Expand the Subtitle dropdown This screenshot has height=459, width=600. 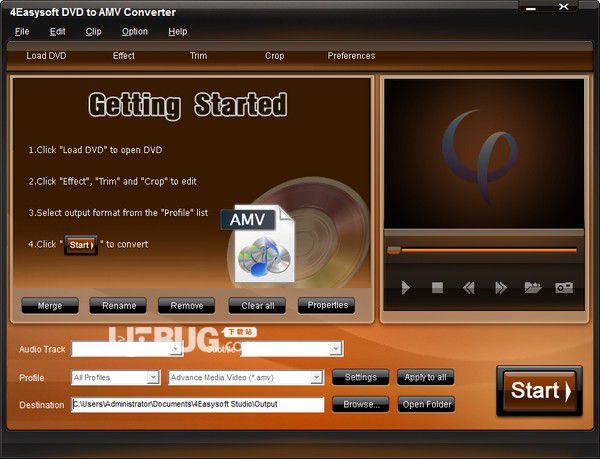[336, 349]
